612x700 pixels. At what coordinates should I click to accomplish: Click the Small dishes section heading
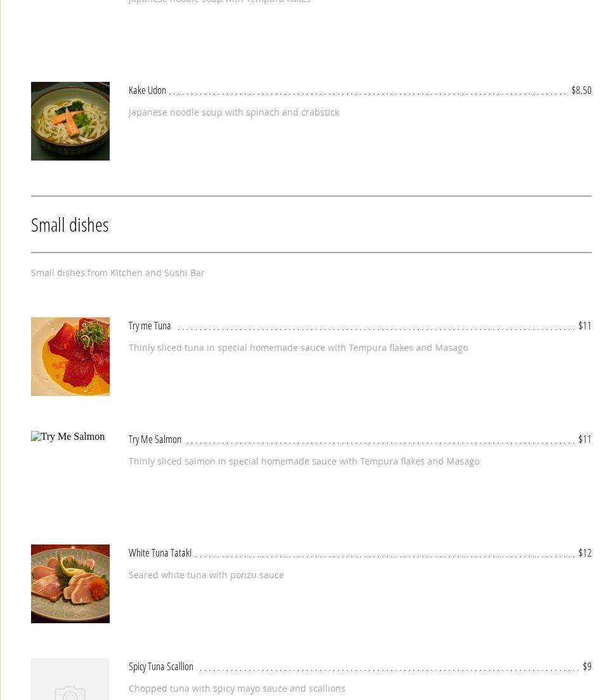pos(70,225)
